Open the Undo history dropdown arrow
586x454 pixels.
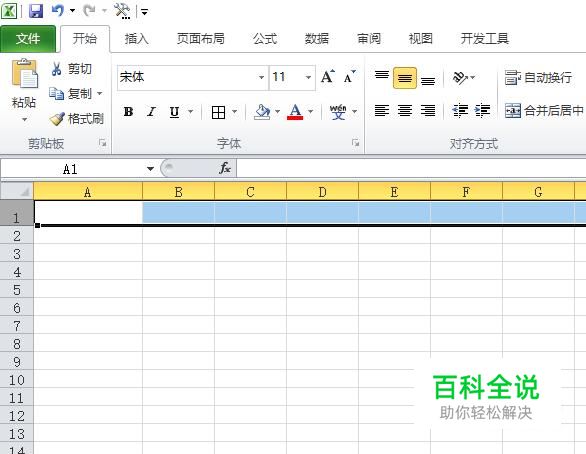[x=73, y=10]
